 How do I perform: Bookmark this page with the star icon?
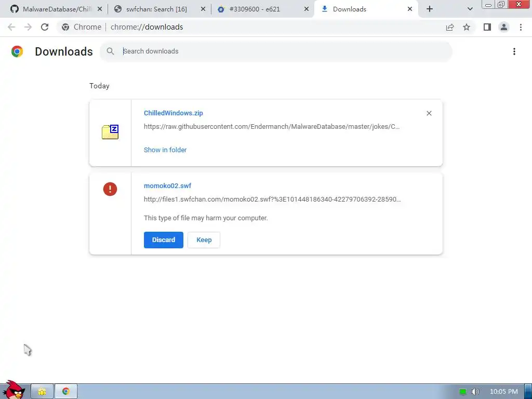(467, 27)
